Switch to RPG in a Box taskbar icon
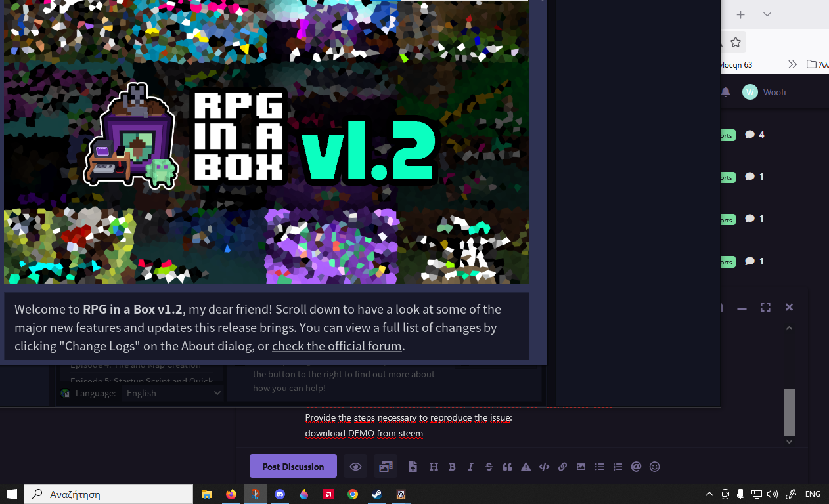829x504 pixels. [401, 494]
